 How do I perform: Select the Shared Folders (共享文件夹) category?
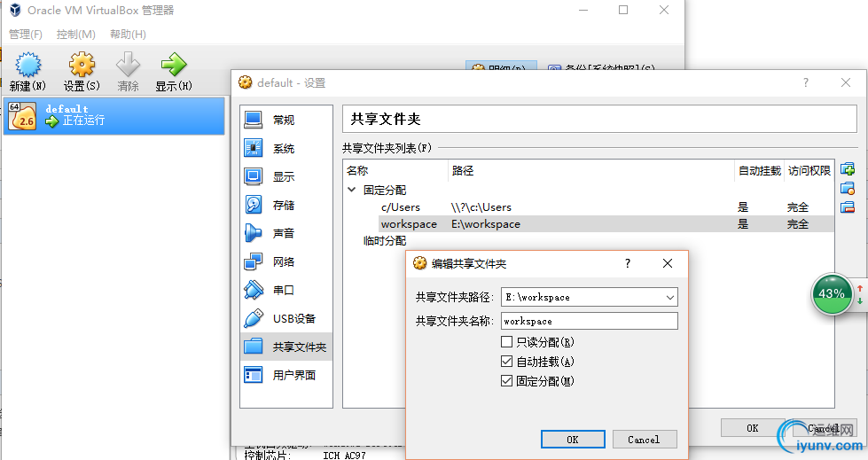coord(286,347)
